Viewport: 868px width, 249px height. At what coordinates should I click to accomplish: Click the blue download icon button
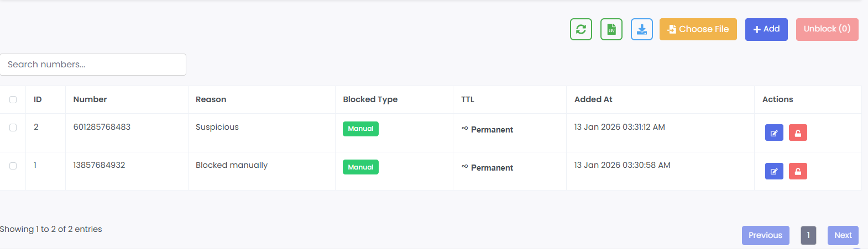coord(642,29)
